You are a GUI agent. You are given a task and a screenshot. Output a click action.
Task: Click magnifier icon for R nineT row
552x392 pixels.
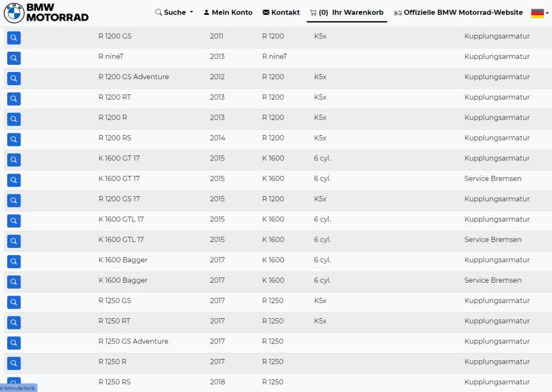(x=14, y=58)
